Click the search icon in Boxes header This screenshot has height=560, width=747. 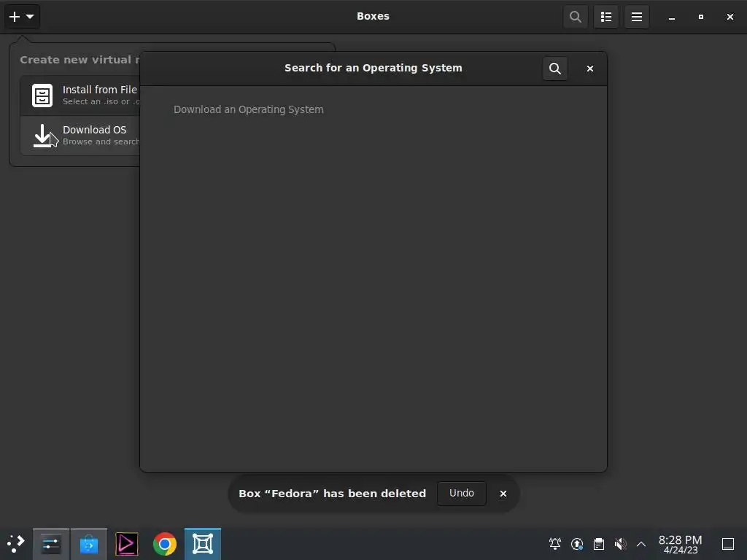576,17
